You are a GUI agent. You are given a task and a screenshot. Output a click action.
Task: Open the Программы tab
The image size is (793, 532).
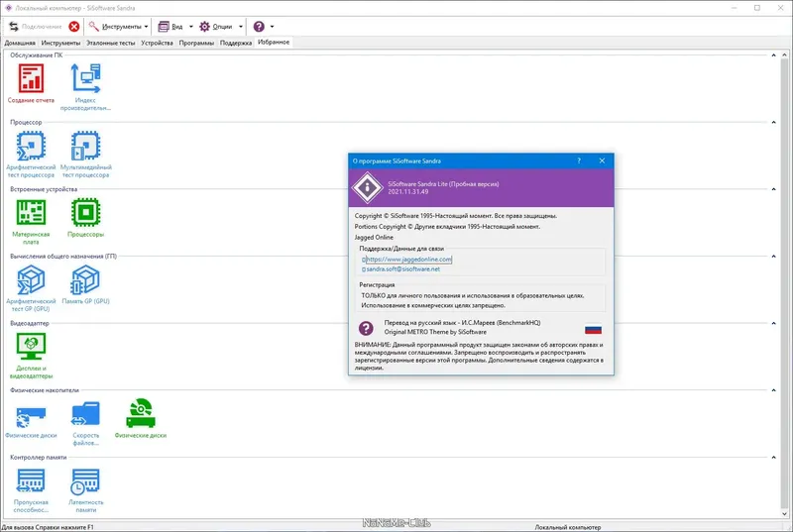pyautogui.click(x=196, y=43)
